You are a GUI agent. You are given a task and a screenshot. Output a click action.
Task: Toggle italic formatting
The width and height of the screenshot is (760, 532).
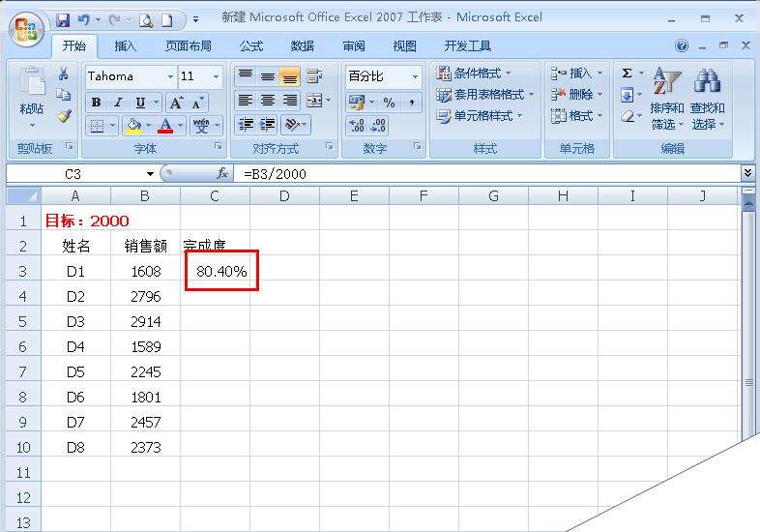coord(118,103)
